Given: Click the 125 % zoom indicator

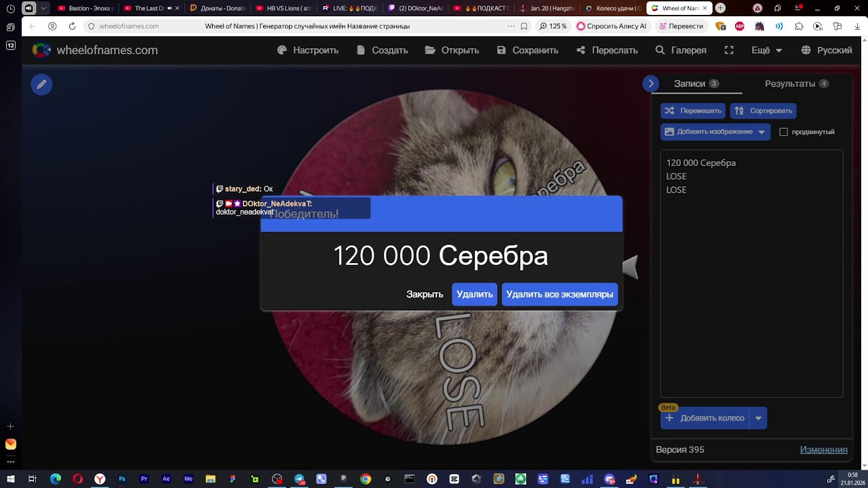Looking at the screenshot, I should 553,26.
